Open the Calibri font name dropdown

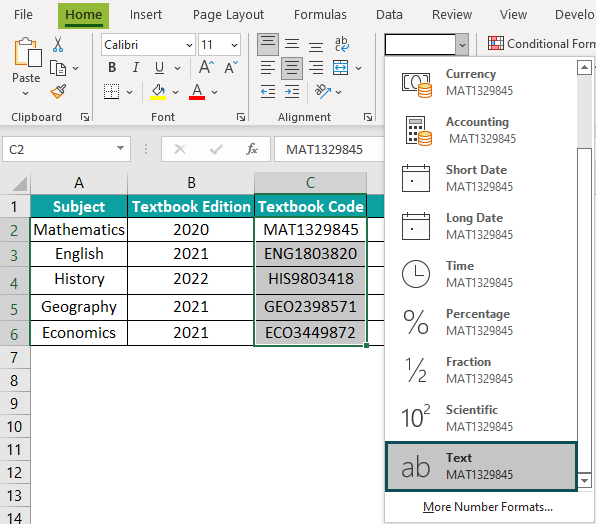[189, 45]
